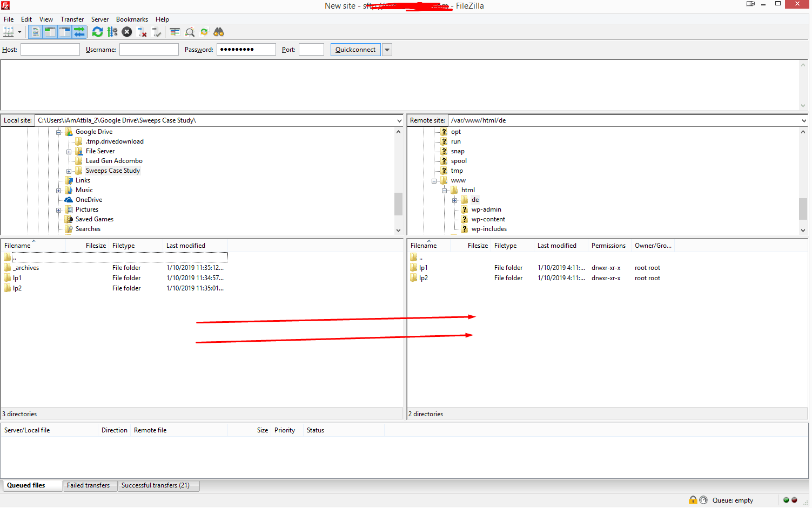Viewport: 812px width, 508px height.
Task: Select Saved Games in the local tree
Action: pos(95,219)
